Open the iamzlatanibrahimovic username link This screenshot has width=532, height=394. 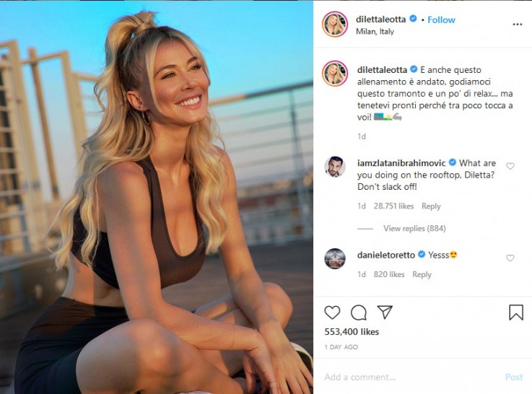[x=401, y=163]
